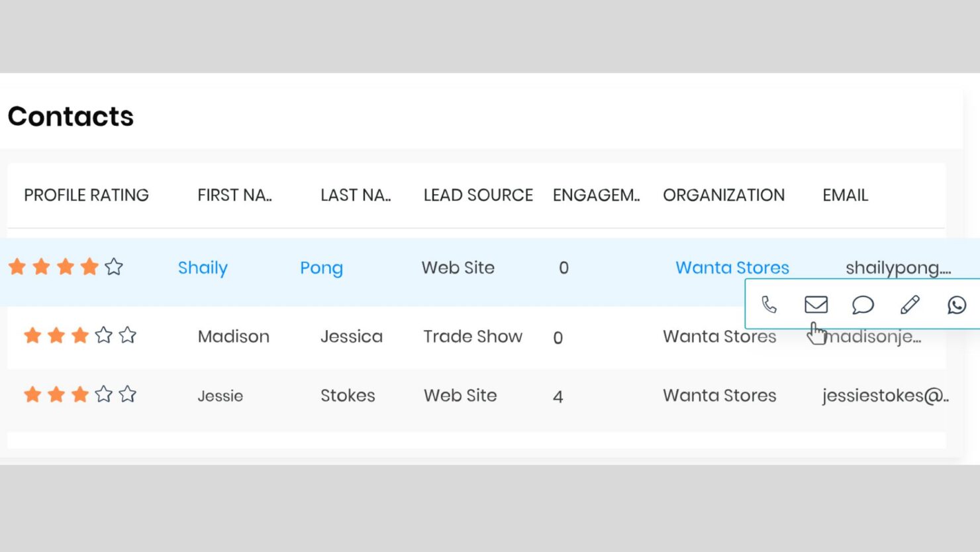Sort contacts by the Lead Source column

477,195
